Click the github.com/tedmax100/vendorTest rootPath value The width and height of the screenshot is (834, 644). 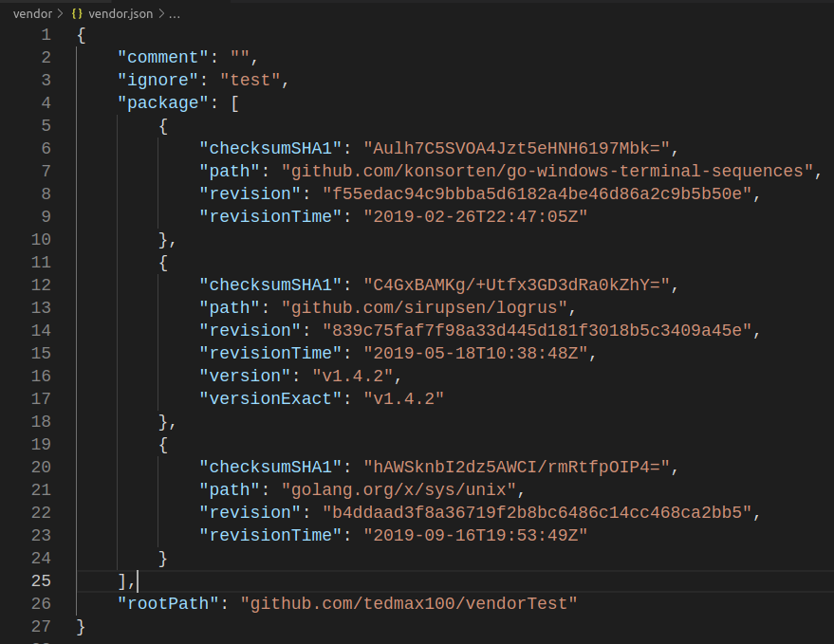(408, 604)
